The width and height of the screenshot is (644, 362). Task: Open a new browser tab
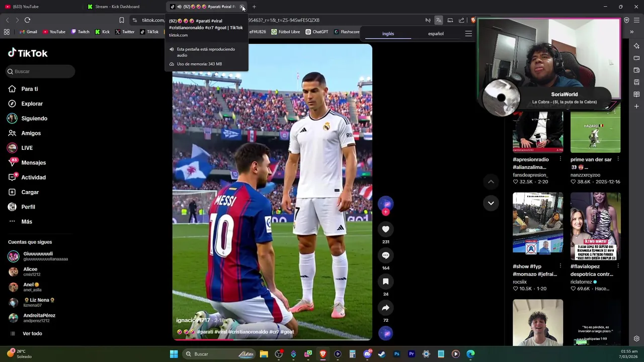254,7
